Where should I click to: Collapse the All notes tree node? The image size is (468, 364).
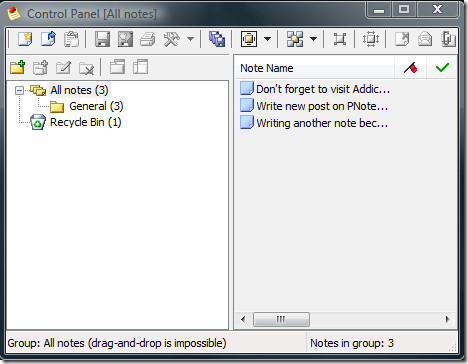point(19,90)
